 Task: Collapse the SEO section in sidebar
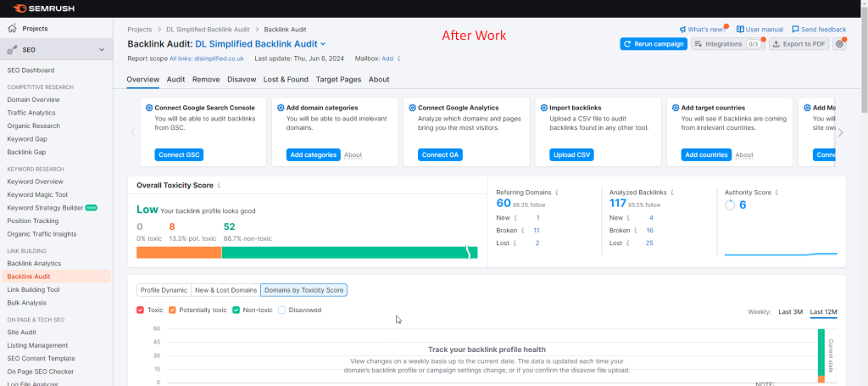tap(102, 51)
